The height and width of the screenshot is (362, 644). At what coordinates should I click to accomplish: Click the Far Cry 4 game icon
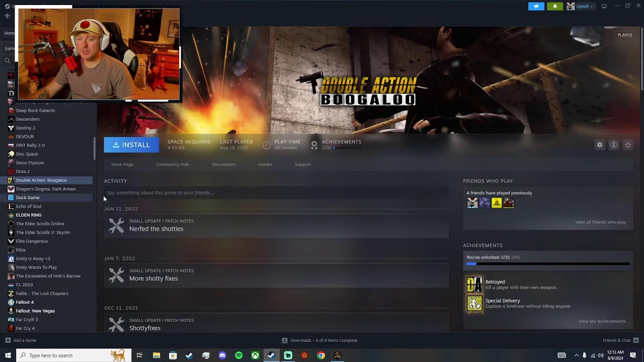pyautogui.click(x=11, y=328)
